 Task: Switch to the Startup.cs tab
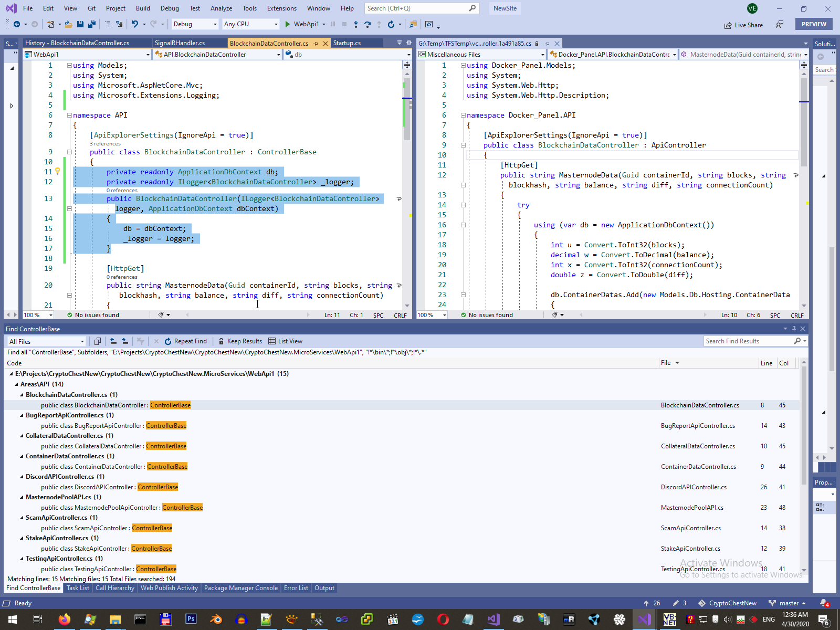pos(347,43)
